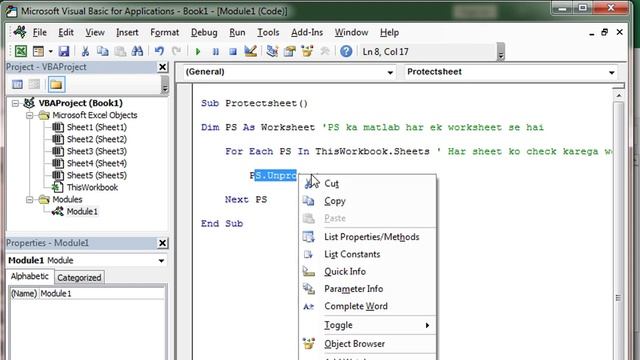Save the workbook with Save icon
This screenshot has height=360, width=640.
(64, 51)
